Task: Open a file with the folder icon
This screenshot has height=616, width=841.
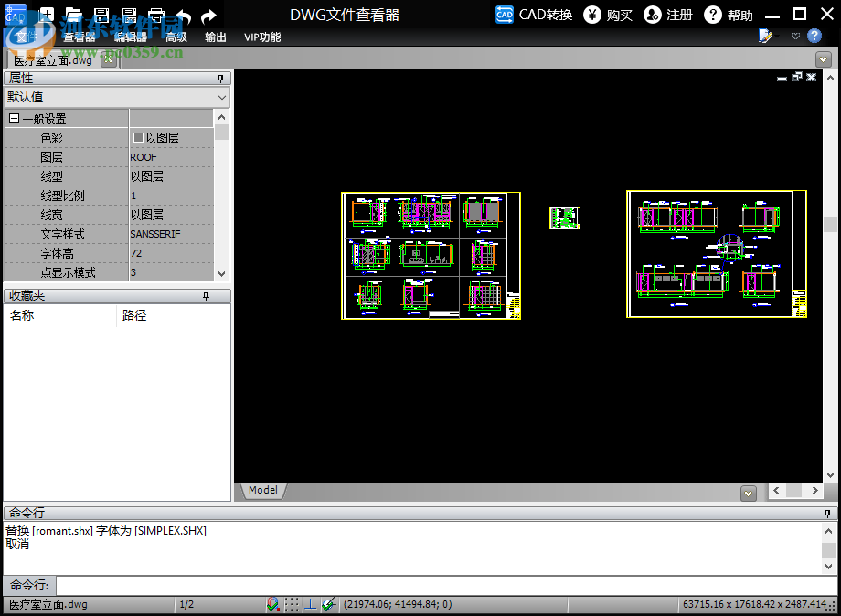Action: [x=73, y=16]
